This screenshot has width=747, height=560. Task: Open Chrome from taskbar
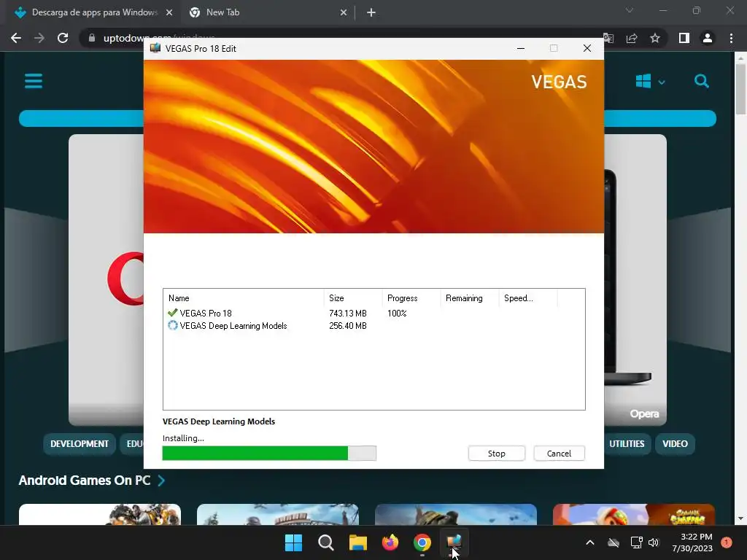(x=422, y=542)
